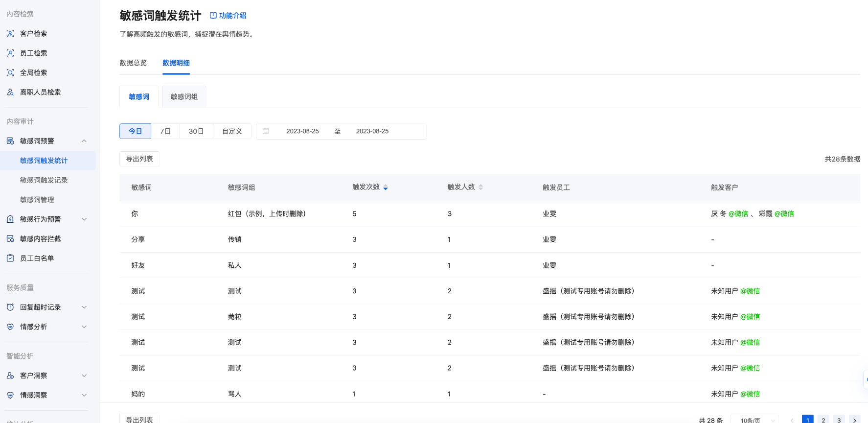Screen dimensions: 868x423
Task: Switch to the 数据明细 tab
Action: coord(176,63)
